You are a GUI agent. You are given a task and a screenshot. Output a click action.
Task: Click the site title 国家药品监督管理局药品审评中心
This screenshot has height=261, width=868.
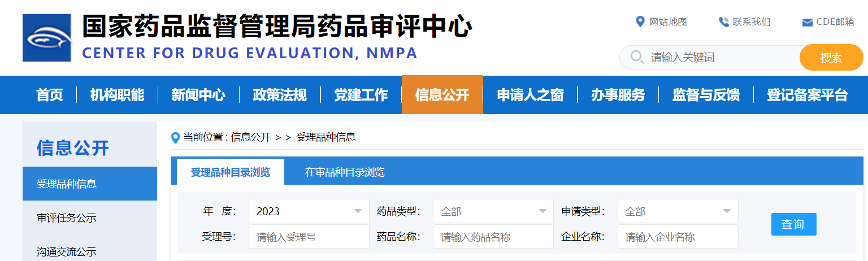click(277, 26)
